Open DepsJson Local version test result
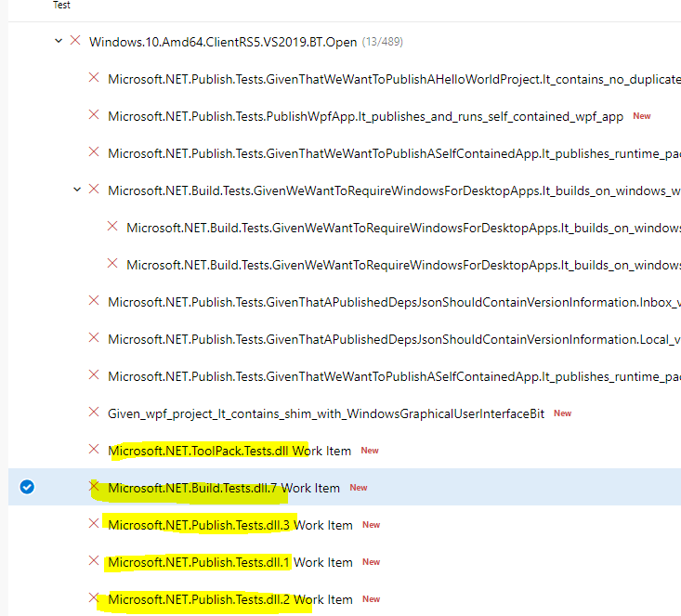Image resolution: width=681 pixels, height=616 pixels. (x=394, y=339)
